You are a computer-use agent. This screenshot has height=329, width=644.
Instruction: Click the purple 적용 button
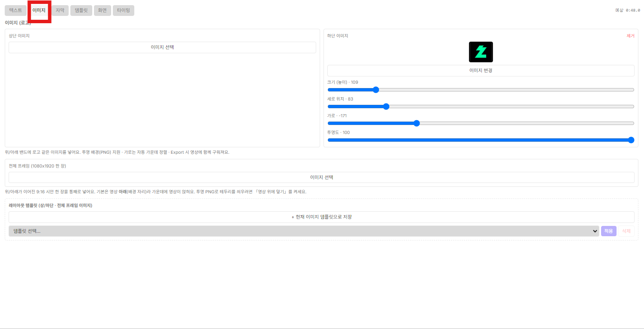609,231
